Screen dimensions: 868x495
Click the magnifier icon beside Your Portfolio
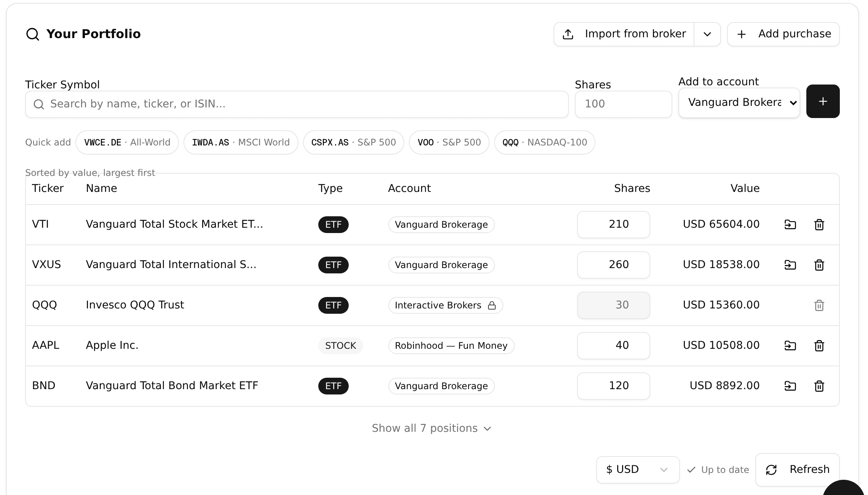point(33,34)
